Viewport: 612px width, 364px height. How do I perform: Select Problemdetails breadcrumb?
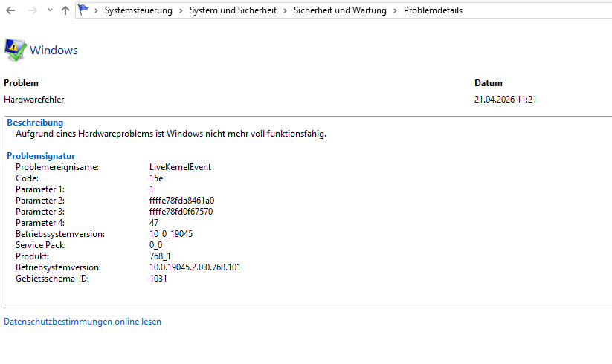(433, 10)
